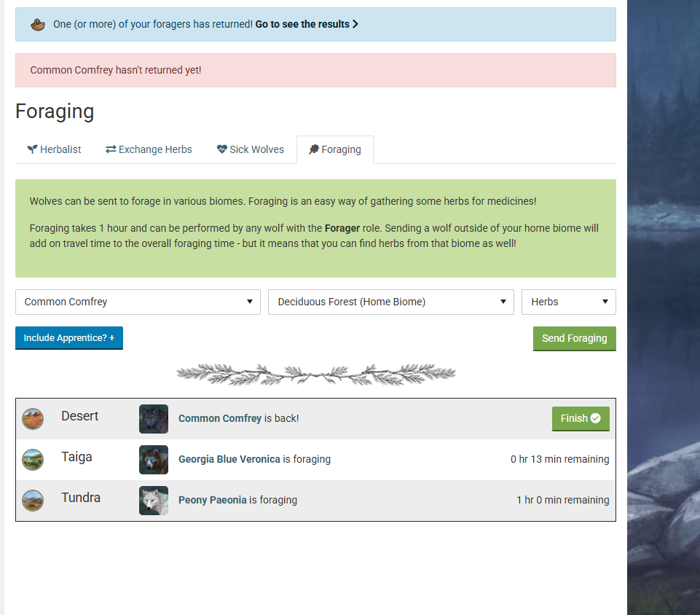This screenshot has width=700, height=615.
Task: Open the Peony Paeonia wolf link
Action: [213, 500]
